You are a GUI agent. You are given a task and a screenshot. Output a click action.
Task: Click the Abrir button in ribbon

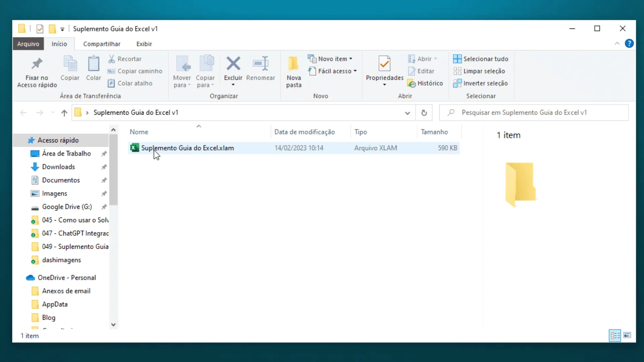click(423, 59)
